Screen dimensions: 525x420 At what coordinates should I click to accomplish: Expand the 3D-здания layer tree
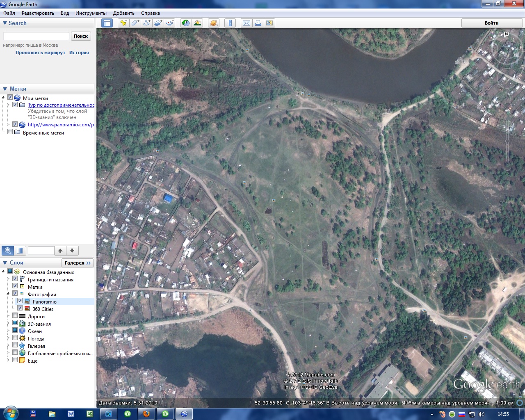pyautogui.click(x=8, y=323)
